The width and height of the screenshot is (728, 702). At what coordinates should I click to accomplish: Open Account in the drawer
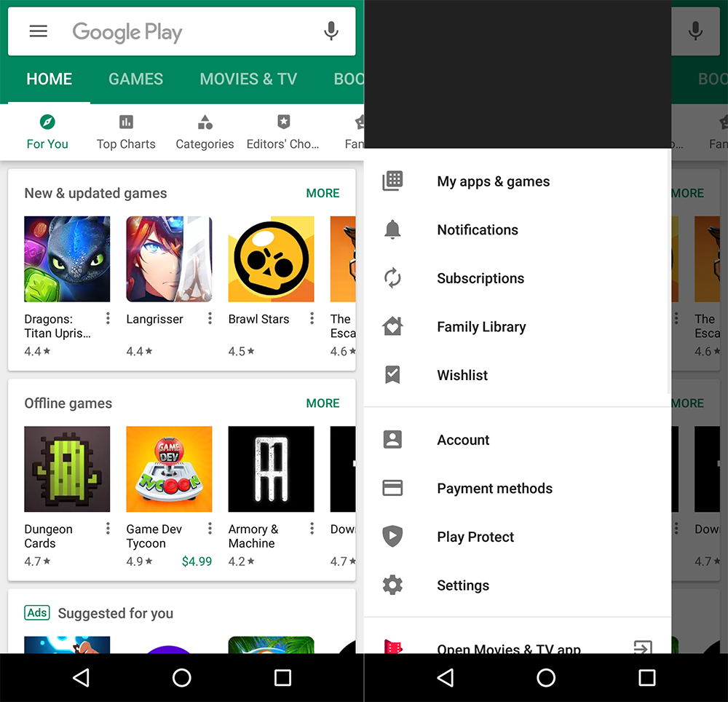(518, 440)
